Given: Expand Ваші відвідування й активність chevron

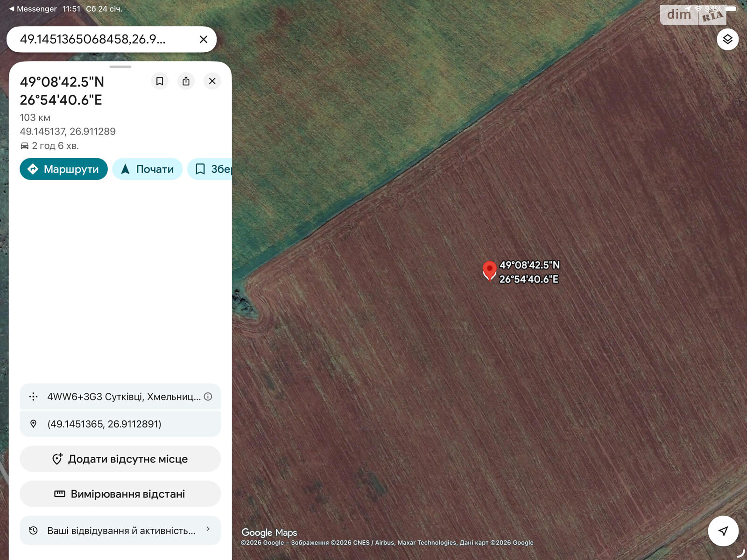Looking at the screenshot, I should (208, 529).
